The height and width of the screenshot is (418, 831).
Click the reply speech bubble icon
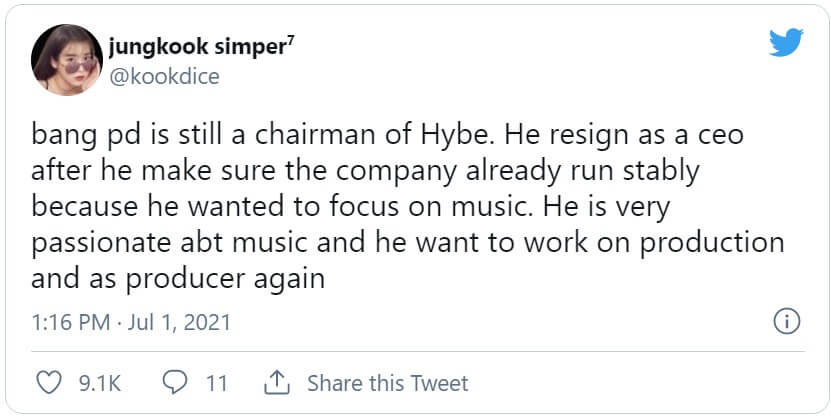pos(175,383)
